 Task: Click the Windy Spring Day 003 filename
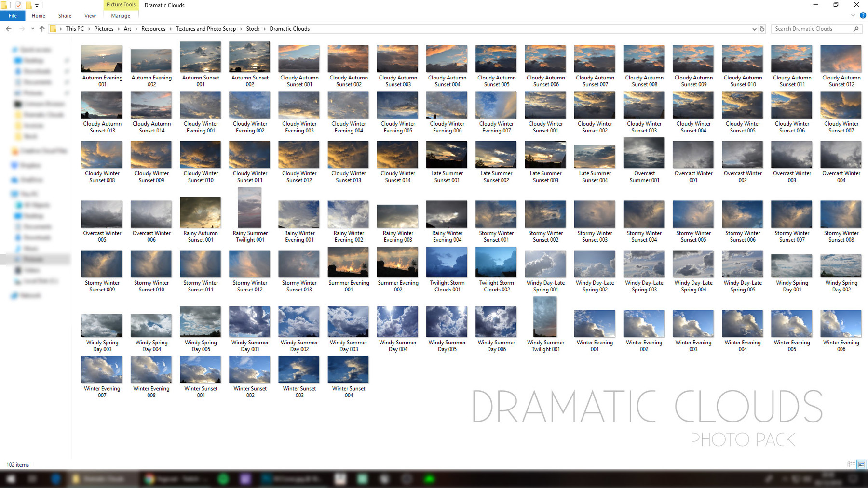102,346
